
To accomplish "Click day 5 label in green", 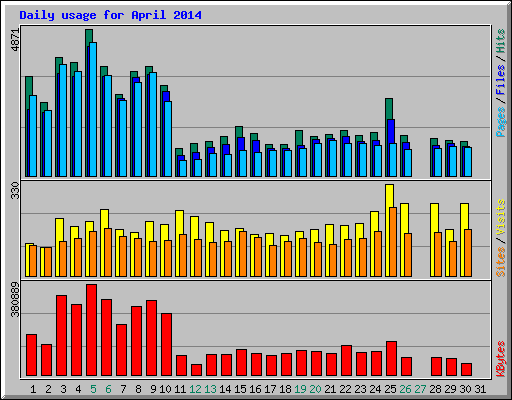I will point(93,389).
